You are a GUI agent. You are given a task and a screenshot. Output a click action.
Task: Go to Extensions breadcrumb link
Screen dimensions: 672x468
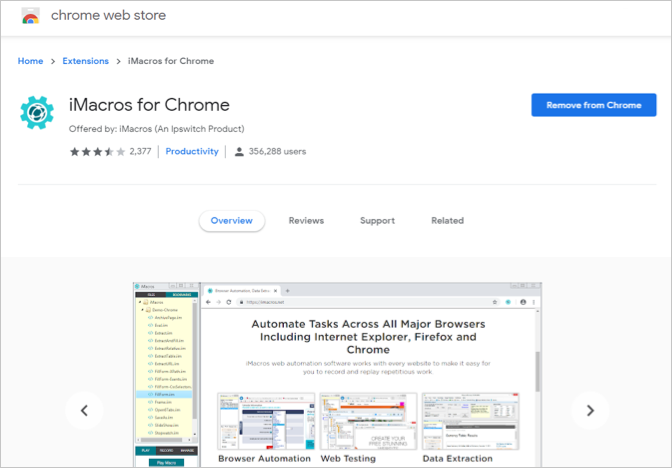coord(85,61)
